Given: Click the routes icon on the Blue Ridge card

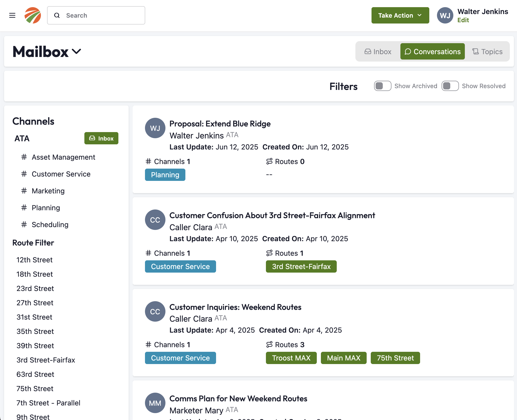Looking at the screenshot, I should point(269,161).
